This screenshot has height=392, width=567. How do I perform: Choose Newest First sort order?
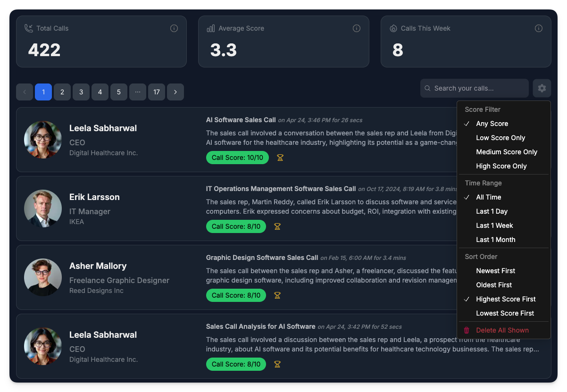[x=495, y=271]
